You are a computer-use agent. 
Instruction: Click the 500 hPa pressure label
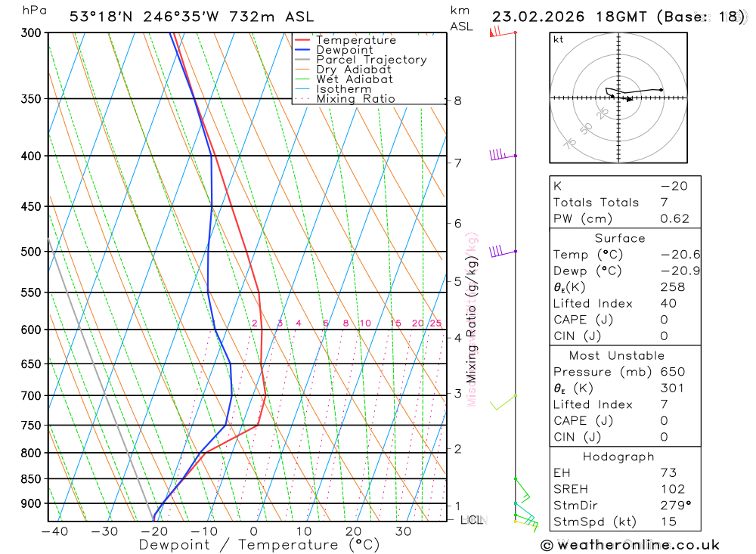[31, 252]
